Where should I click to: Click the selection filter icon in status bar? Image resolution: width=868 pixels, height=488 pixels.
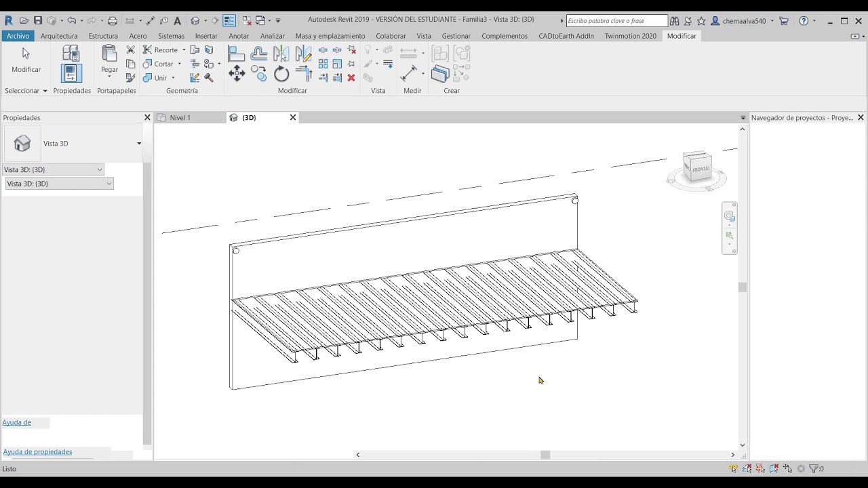pyautogui.click(x=814, y=468)
